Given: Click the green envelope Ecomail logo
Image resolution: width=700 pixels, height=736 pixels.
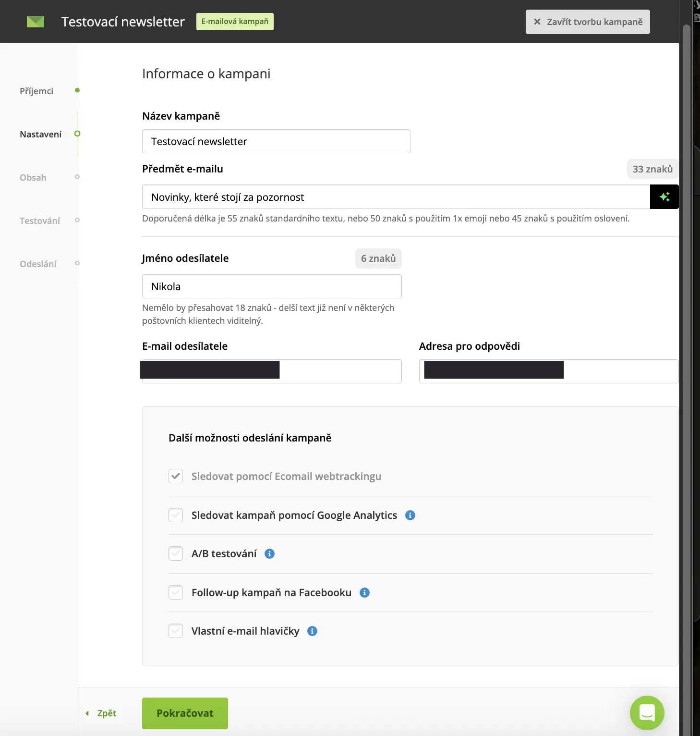Looking at the screenshot, I should pos(35,22).
